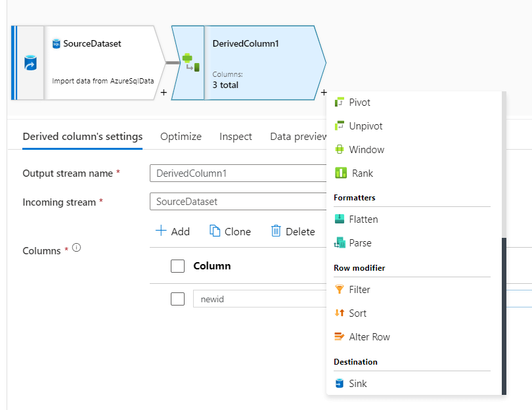Add a Filter row modifier
The width and height of the screenshot is (532, 410).
(x=340, y=290)
